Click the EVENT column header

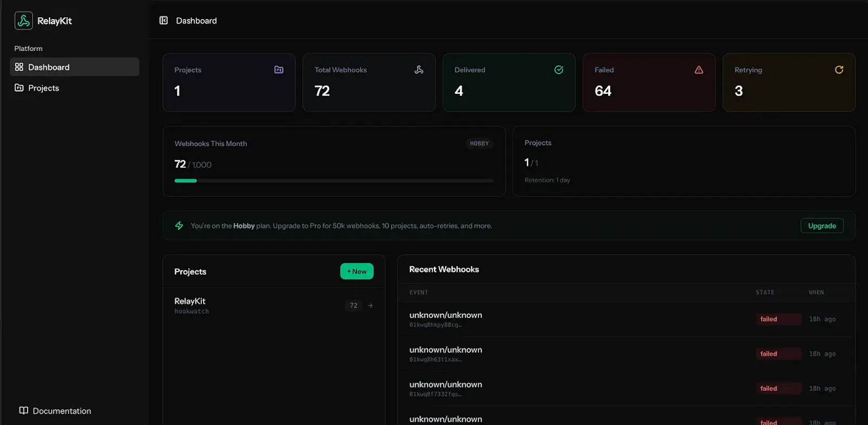419,293
